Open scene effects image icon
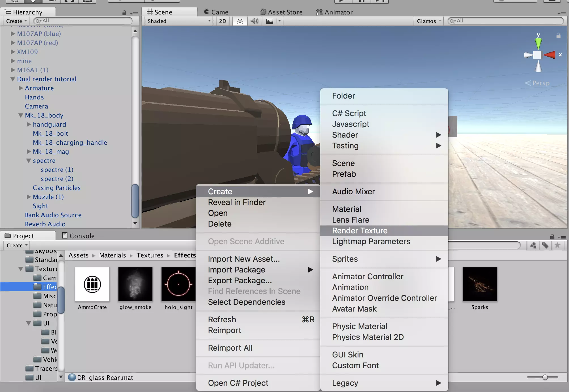 [270, 21]
